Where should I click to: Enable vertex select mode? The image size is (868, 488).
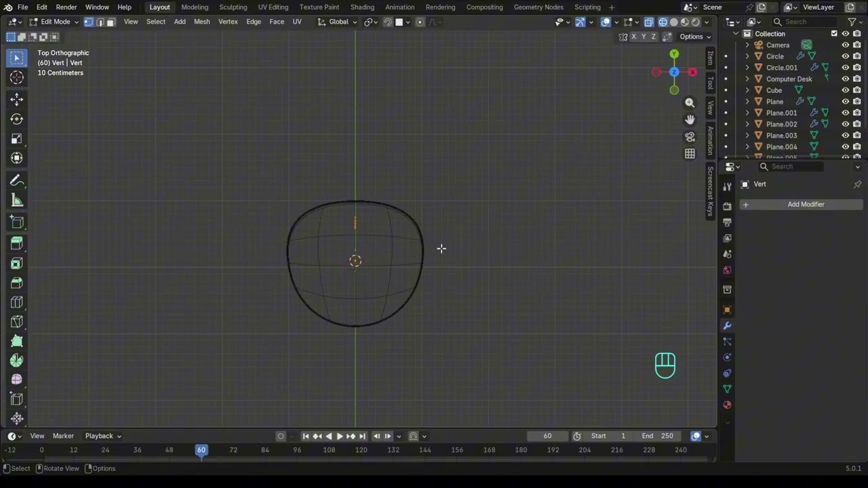click(89, 22)
